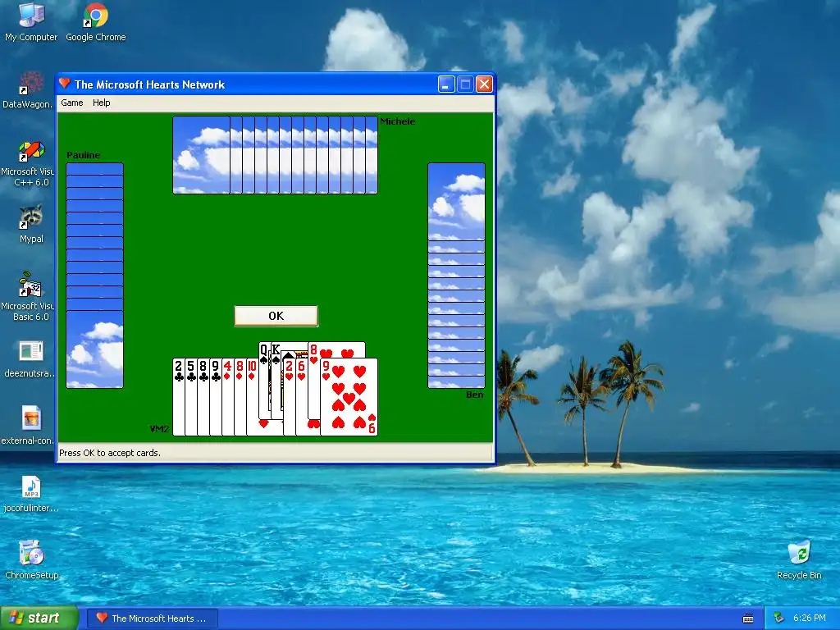Select the ChromeSetup installer icon
The image size is (840, 630).
click(x=31, y=560)
